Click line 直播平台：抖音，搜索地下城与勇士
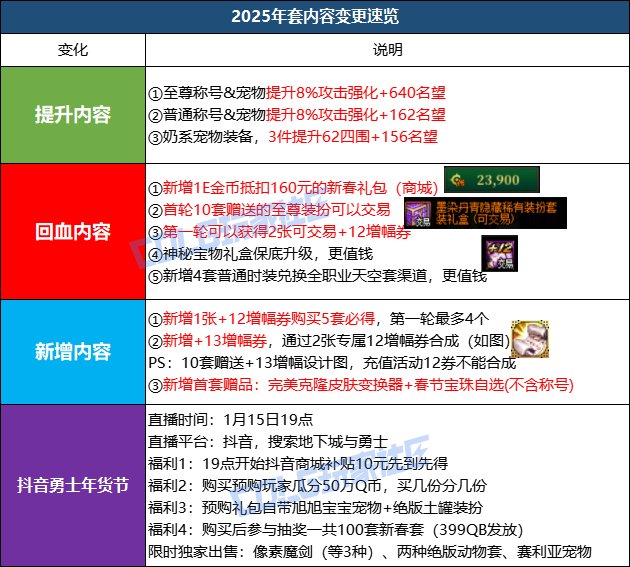Image resolution: width=630 pixels, height=567 pixels. click(x=268, y=442)
